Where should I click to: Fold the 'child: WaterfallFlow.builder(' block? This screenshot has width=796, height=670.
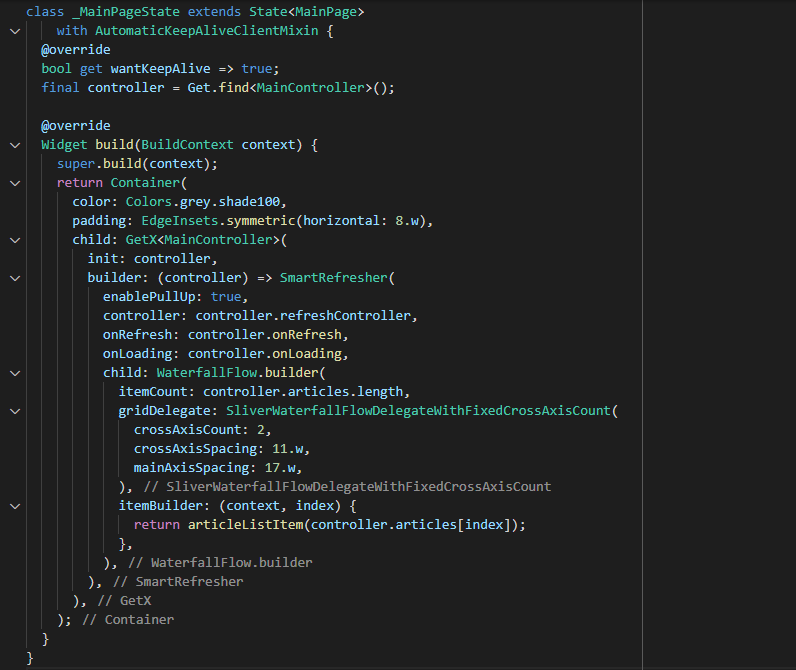pos(15,373)
